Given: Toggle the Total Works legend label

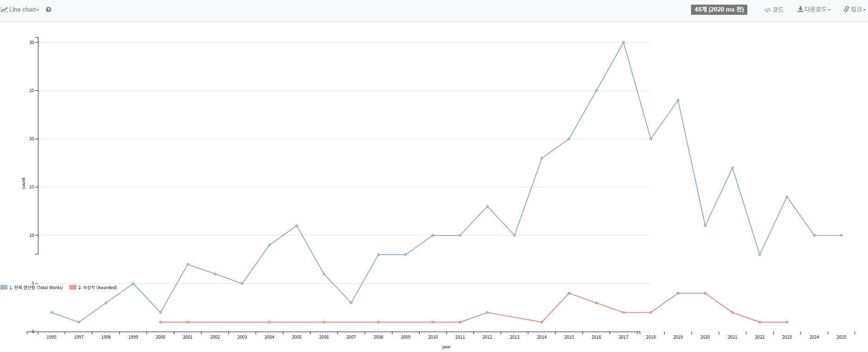Looking at the screenshot, I should coord(36,288).
